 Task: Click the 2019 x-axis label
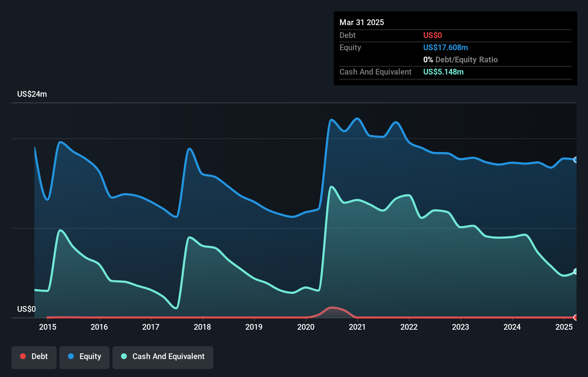(254, 327)
